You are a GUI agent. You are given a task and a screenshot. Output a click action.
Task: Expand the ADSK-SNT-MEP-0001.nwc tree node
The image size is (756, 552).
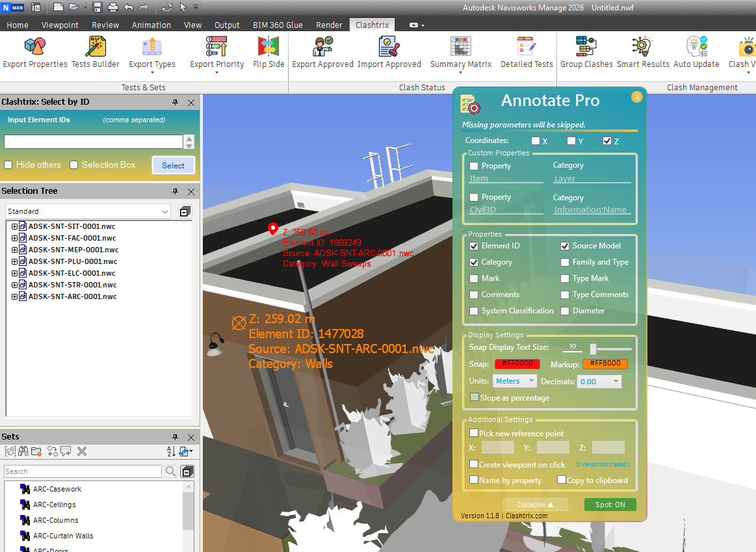pos(14,250)
